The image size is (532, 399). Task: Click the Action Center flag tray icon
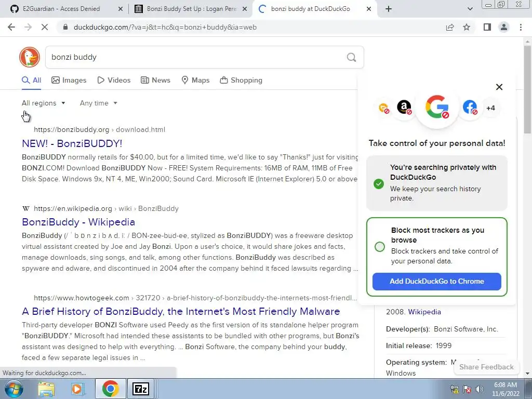(x=467, y=389)
